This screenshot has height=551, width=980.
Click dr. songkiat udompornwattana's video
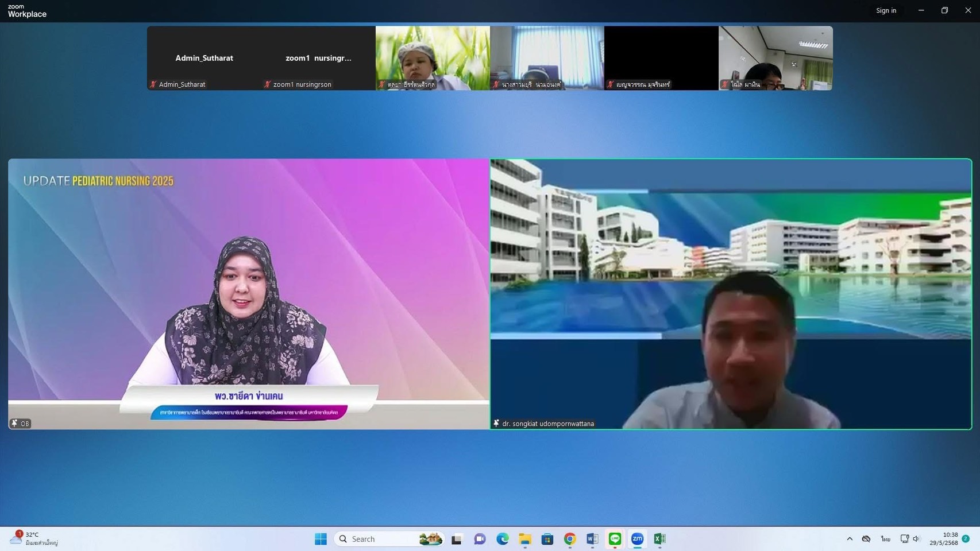(731, 294)
